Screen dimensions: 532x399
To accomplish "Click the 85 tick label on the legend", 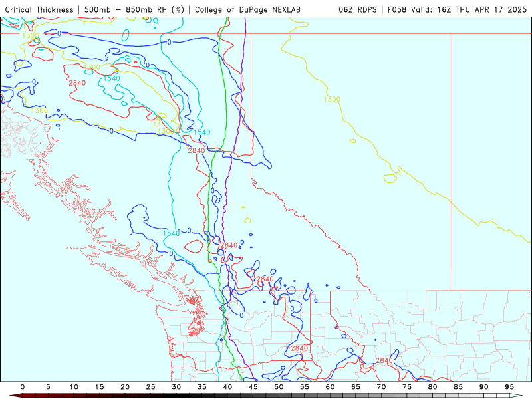I will click(458, 387).
